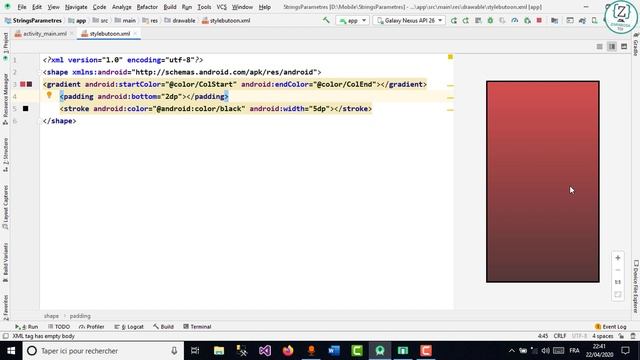Switch editor to Split view

[x=612, y=47]
